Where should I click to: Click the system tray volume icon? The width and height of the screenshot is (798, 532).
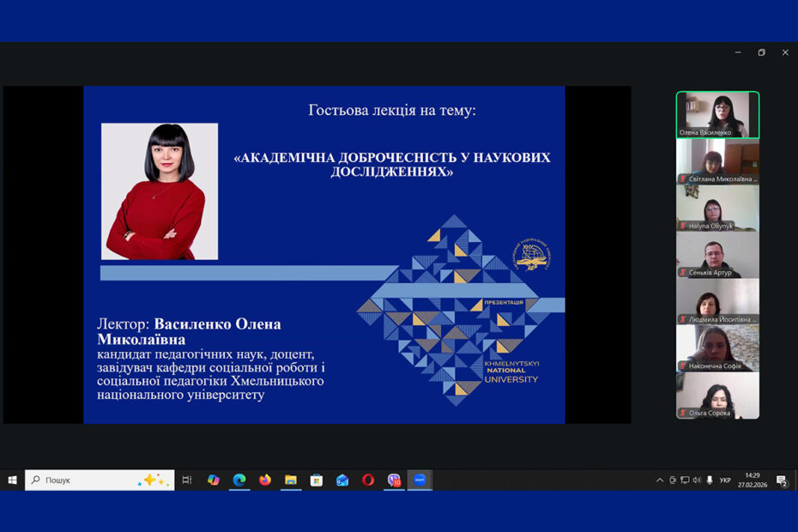697,480
